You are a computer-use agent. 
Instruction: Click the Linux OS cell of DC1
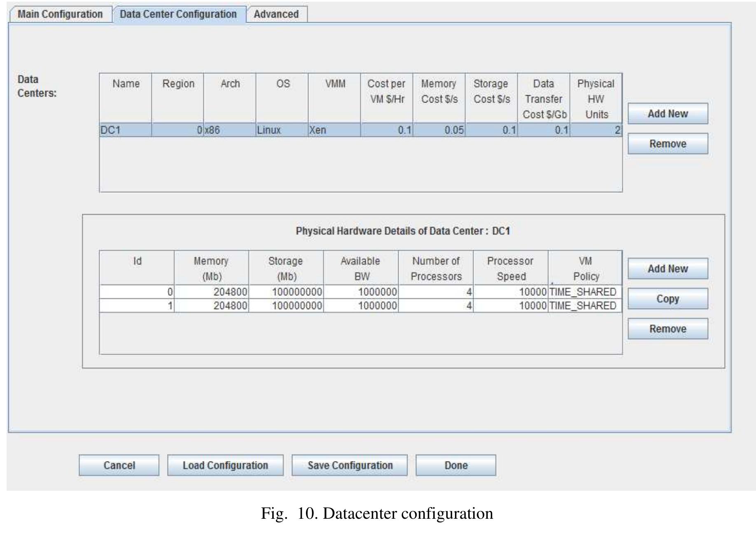[x=282, y=130]
